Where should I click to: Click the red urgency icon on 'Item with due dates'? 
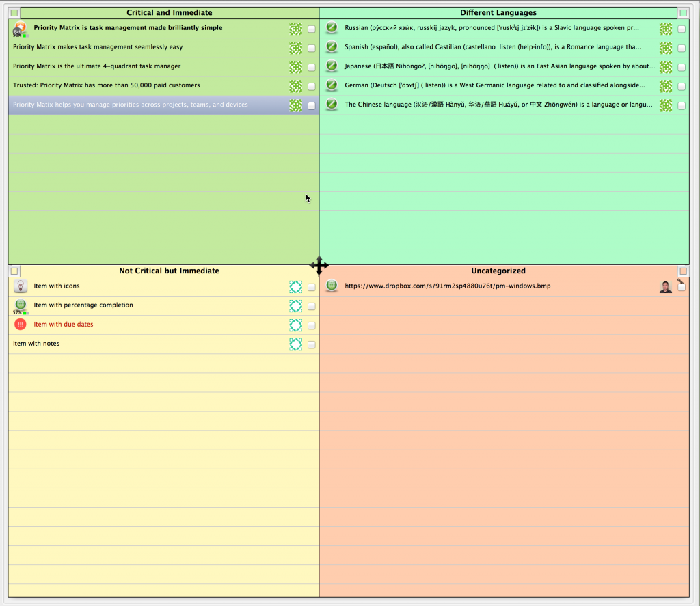pyautogui.click(x=20, y=324)
